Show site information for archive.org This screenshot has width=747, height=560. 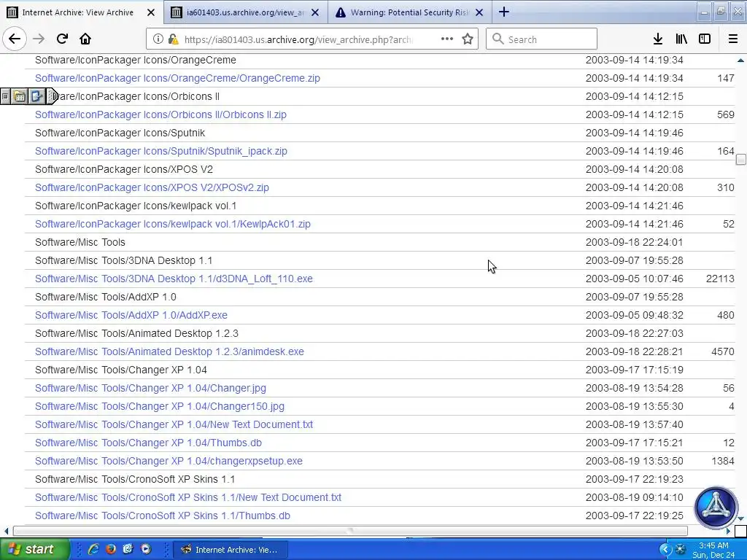point(158,39)
